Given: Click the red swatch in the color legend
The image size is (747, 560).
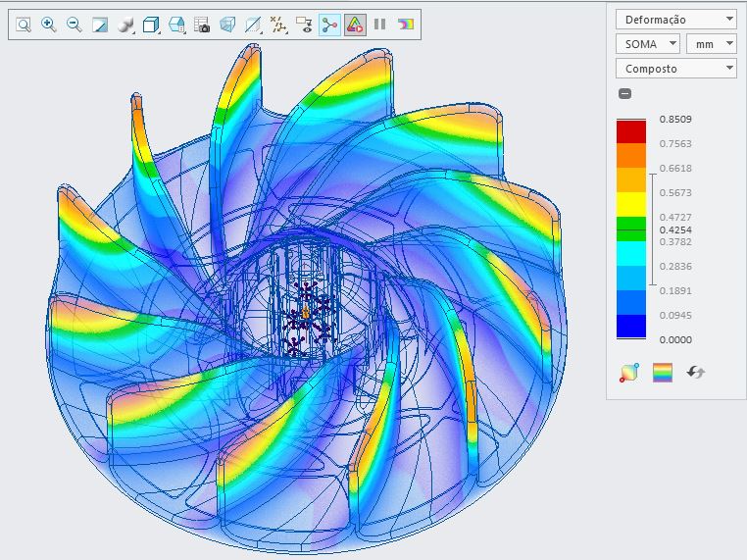Looking at the screenshot, I should click(631, 131).
